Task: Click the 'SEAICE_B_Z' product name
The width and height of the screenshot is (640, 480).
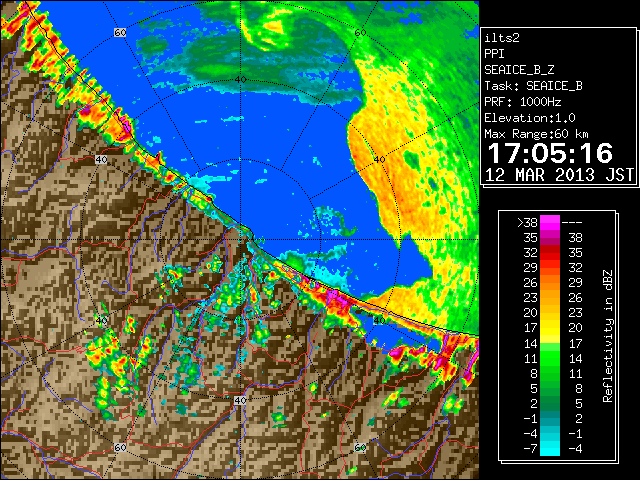Action: [519, 70]
